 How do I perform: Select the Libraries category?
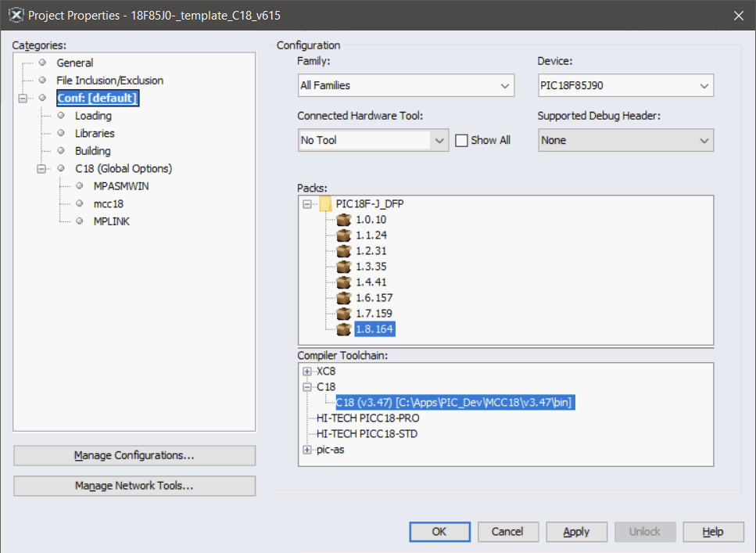95,132
